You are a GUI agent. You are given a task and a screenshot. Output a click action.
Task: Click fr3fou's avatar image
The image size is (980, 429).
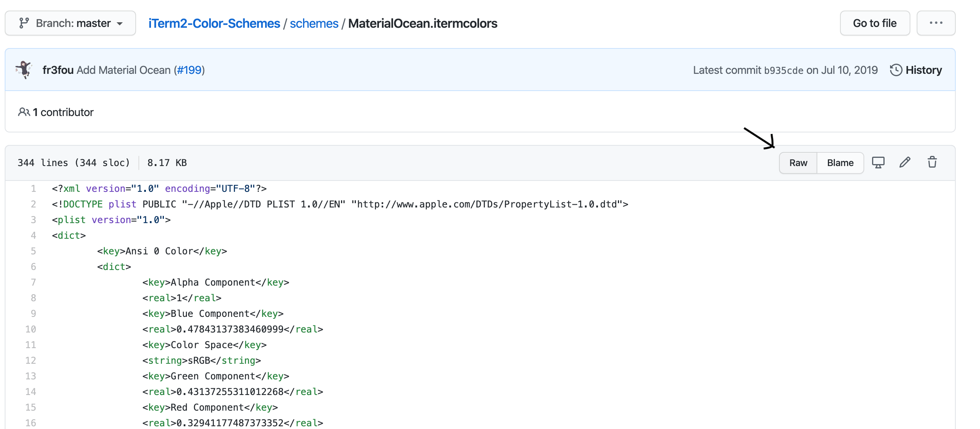pos(24,70)
